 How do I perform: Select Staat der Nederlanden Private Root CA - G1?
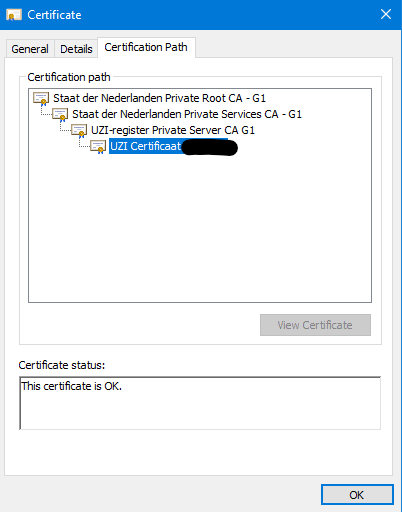tap(159, 98)
